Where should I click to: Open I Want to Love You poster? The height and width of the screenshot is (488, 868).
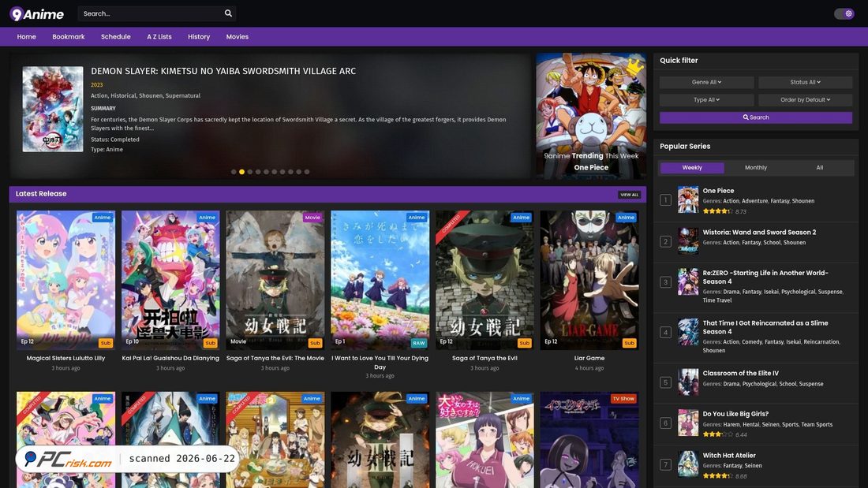pyautogui.click(x=380, y=280)
